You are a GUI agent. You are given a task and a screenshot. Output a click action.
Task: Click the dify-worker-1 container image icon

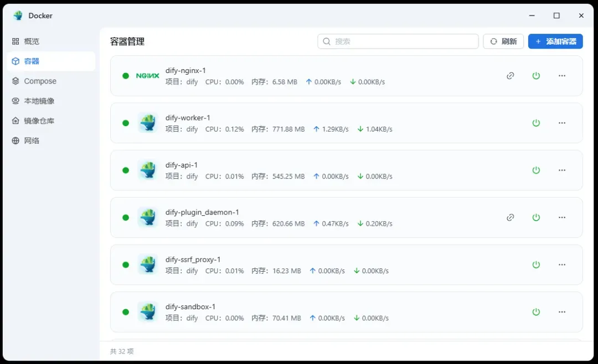(x=148, y=123)
